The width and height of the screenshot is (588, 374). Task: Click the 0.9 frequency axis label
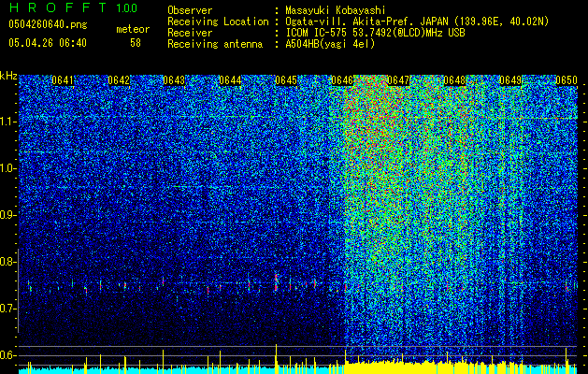(x=8, y=215)
